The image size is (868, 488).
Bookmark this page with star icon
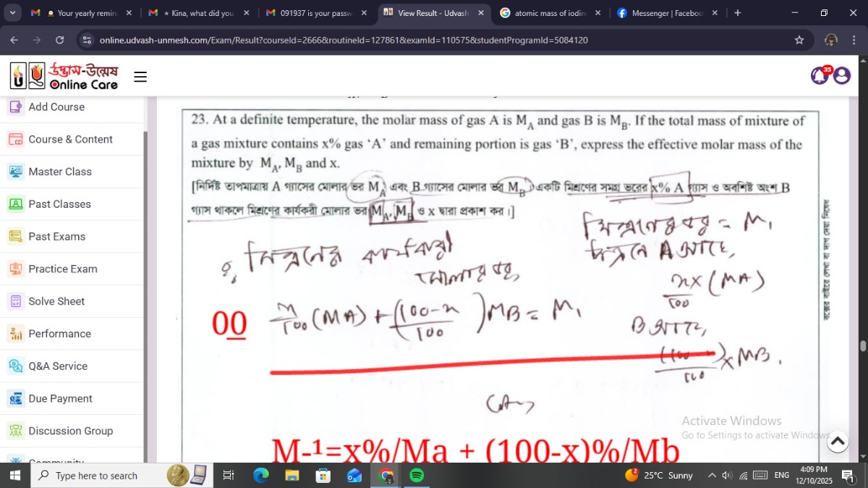pyautogui.click(x=799, y=40)
